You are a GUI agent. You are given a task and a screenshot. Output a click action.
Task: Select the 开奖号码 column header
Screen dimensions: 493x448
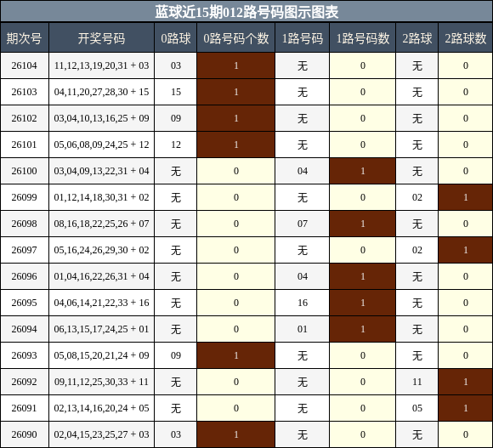click(x=101, y=38)
